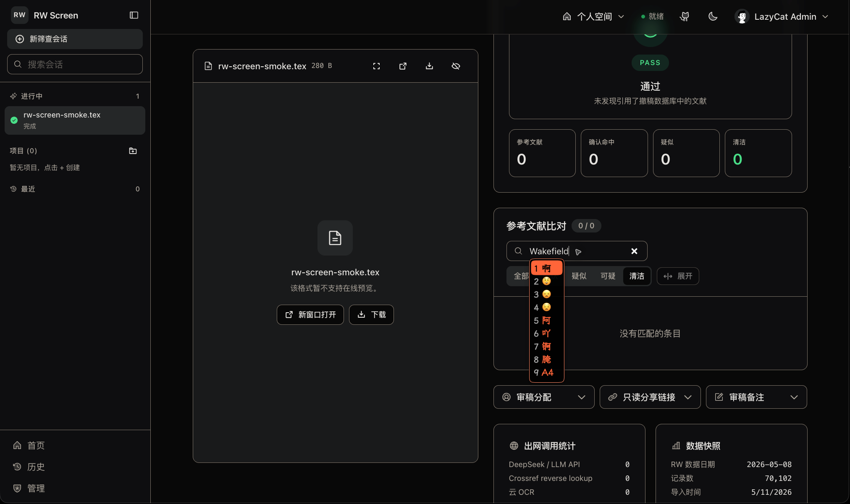Open the GitHub cat icon link
Image resolution: width=850 pixels, height=504 pixels.
[685, 16]
